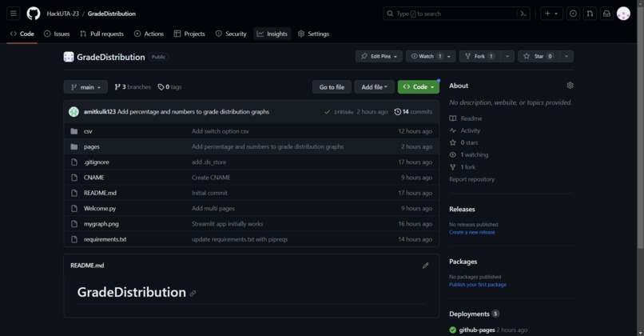Open the Settings tab
Screen dimensions: 644x336
(x=313, y=34)
